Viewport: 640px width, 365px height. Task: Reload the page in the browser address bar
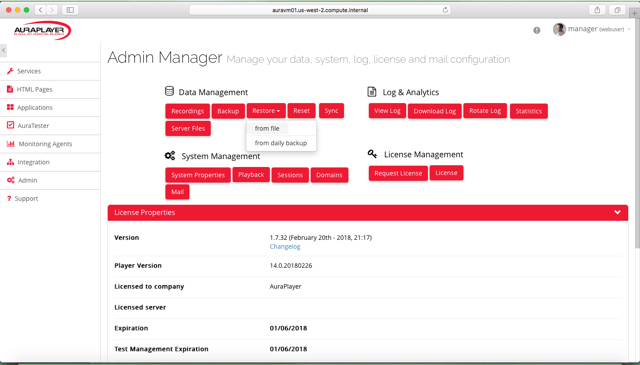pos(445,10)
